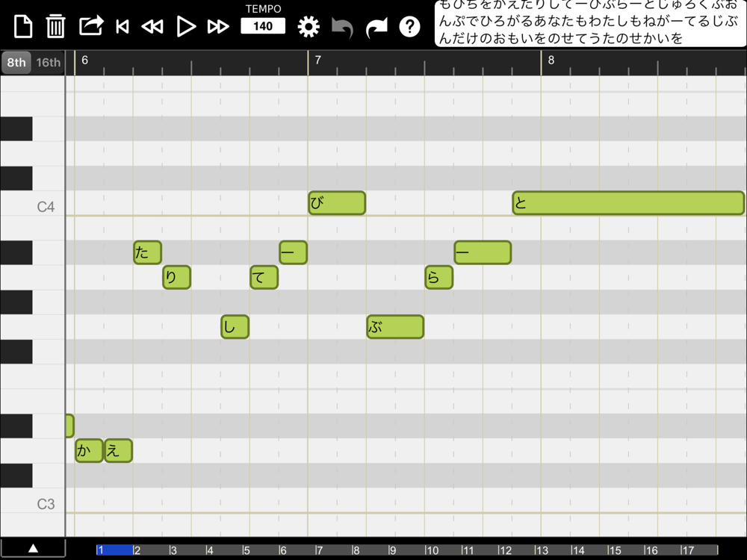Select the note labeled し
This screenshot has width=747, height=560.
pos(235,327)
